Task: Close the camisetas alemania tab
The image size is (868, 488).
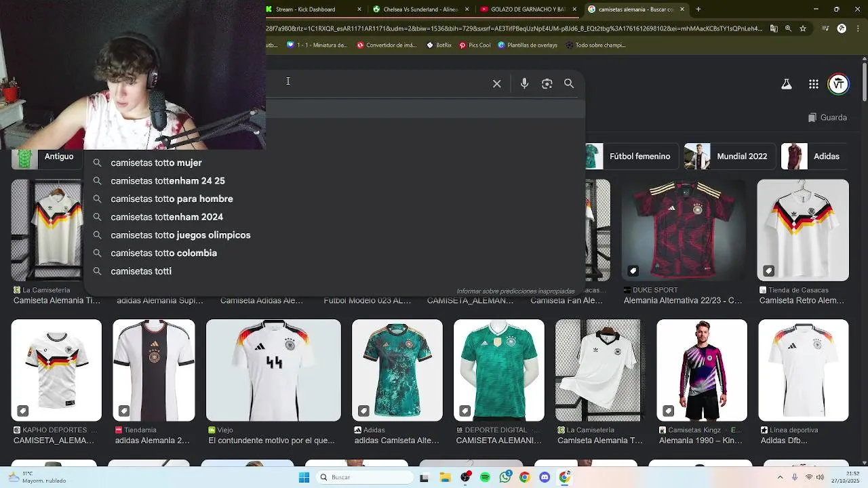Action: (682, 9)
